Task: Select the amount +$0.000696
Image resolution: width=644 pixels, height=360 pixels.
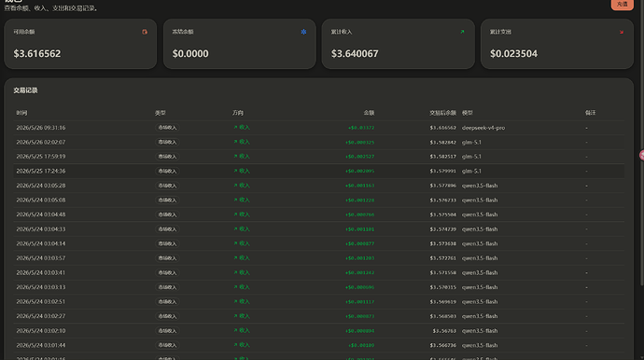Action: pos(359,287)
